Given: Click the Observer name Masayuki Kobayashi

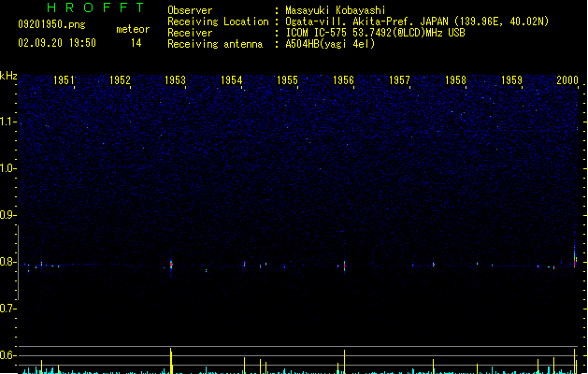Looking at the screenshot, I should [x=336, y=10].
